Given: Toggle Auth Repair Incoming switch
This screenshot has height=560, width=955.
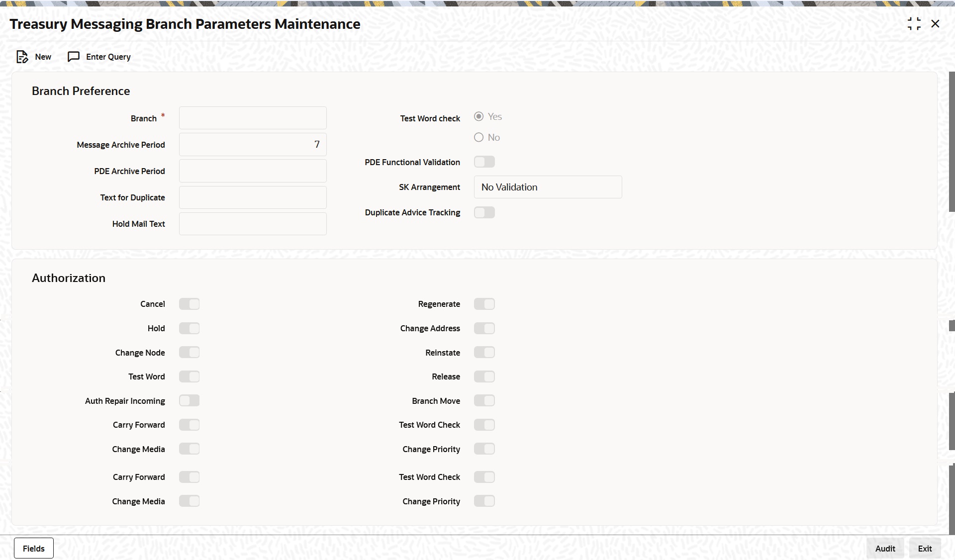Looking at the screenshot, I should [x=189, y=401].
